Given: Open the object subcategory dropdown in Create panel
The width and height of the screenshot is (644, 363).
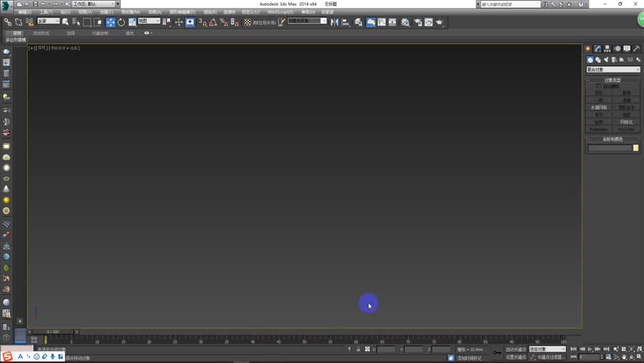Looking at the screenshot, I should (612, 70).
